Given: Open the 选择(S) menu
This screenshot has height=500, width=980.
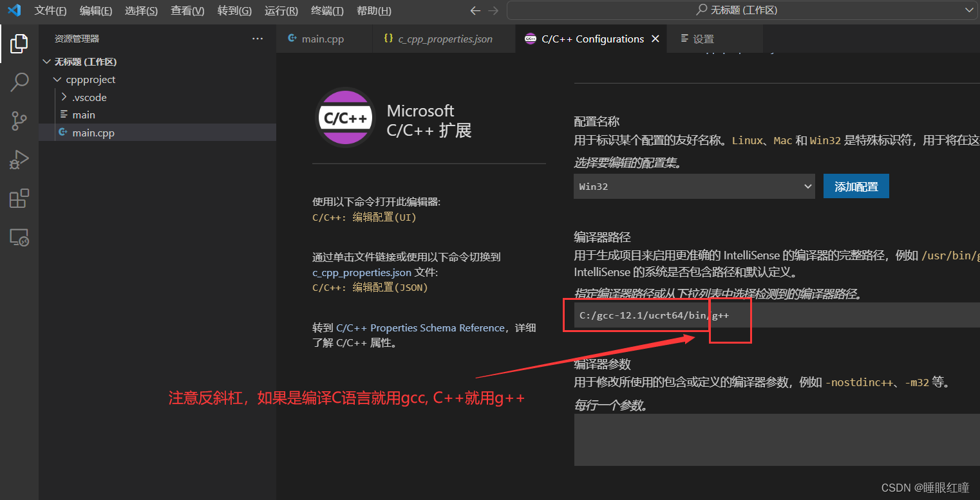Looking at the screenshot, I should pos(141,11).
